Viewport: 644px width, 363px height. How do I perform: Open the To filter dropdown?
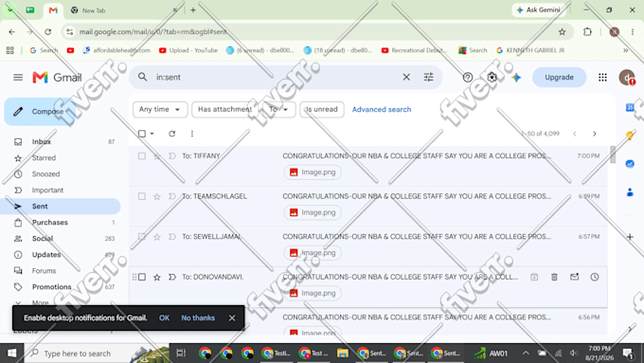pyautogui.click(x=278, y=109)
